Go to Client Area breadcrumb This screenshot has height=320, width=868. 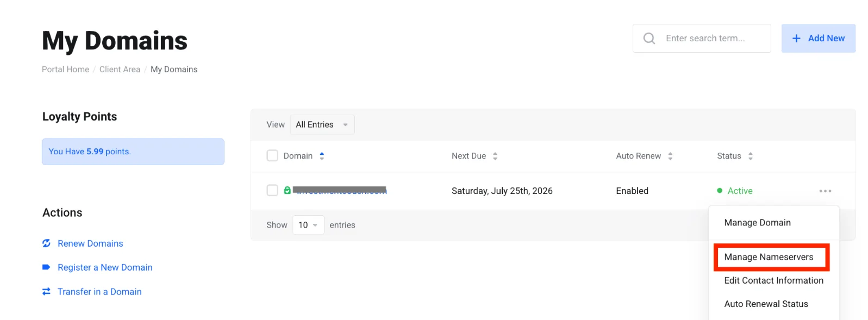point(120,70)
